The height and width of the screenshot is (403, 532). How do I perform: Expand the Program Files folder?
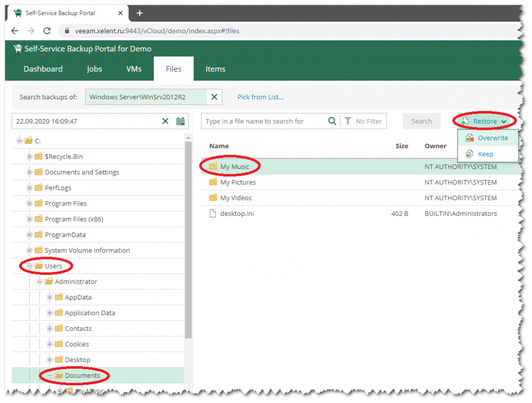(x=30, y=203)
